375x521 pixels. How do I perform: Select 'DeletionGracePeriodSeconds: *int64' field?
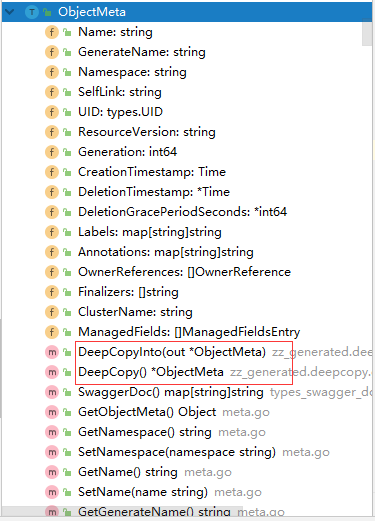(x=182, y=212)
